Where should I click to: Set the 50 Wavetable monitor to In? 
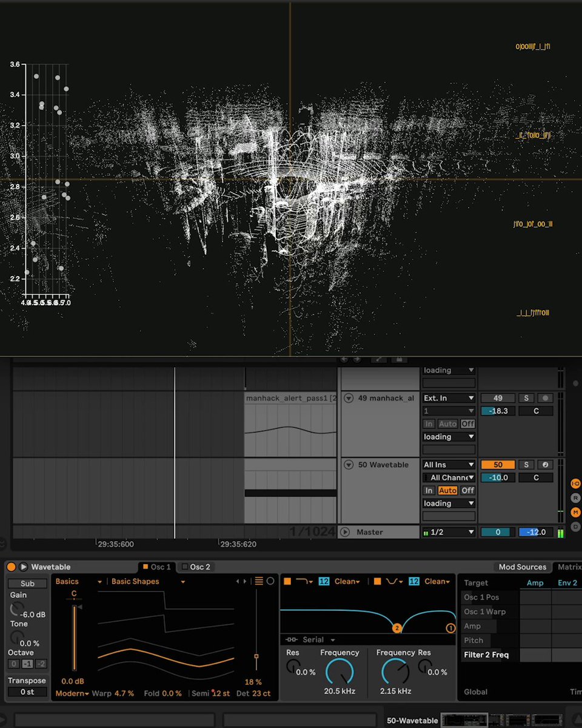click(x=429, y=490)
